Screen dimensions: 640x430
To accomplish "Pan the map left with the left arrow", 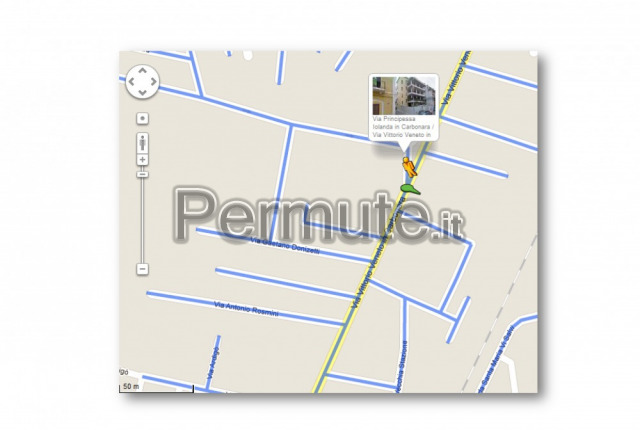I will pyautogui.click(x=131, y=82).
